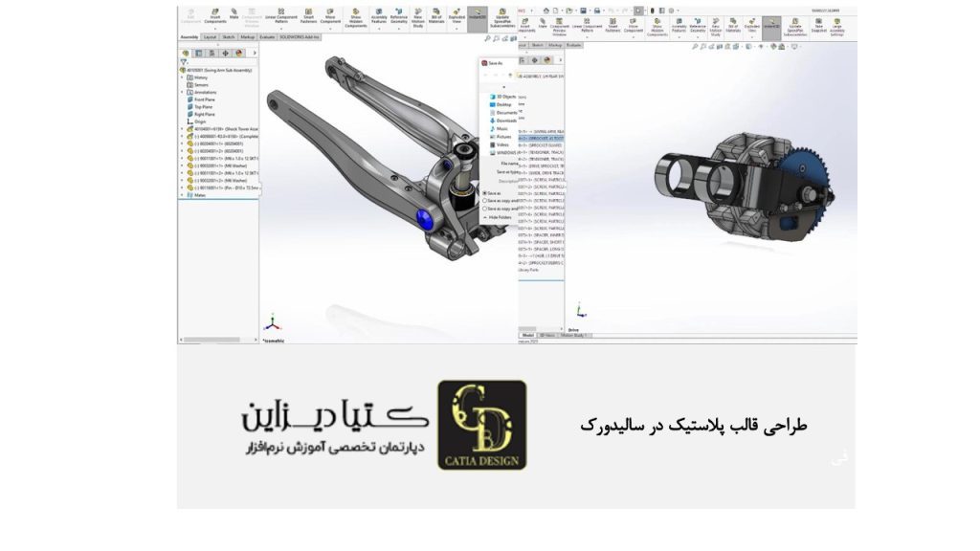Click the Mate tool in the left toolbar

click(234, 17)
